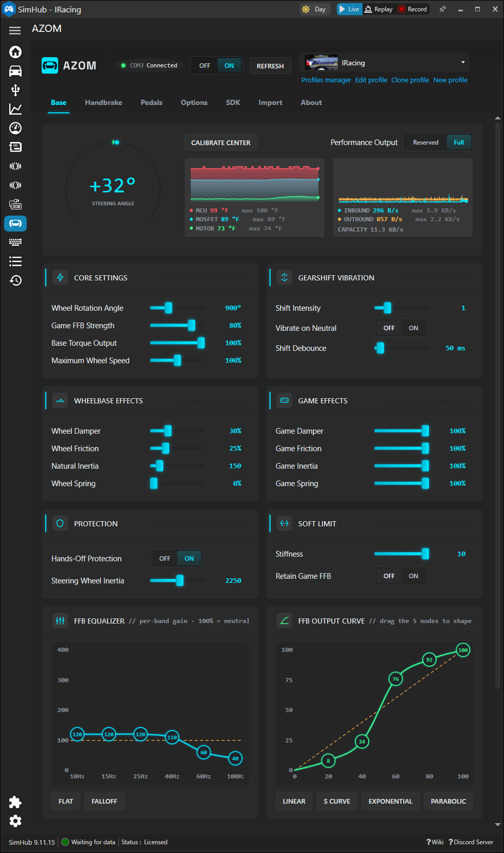Switch to the Base tab
The image size is (504, 853).
coord(59,102)
